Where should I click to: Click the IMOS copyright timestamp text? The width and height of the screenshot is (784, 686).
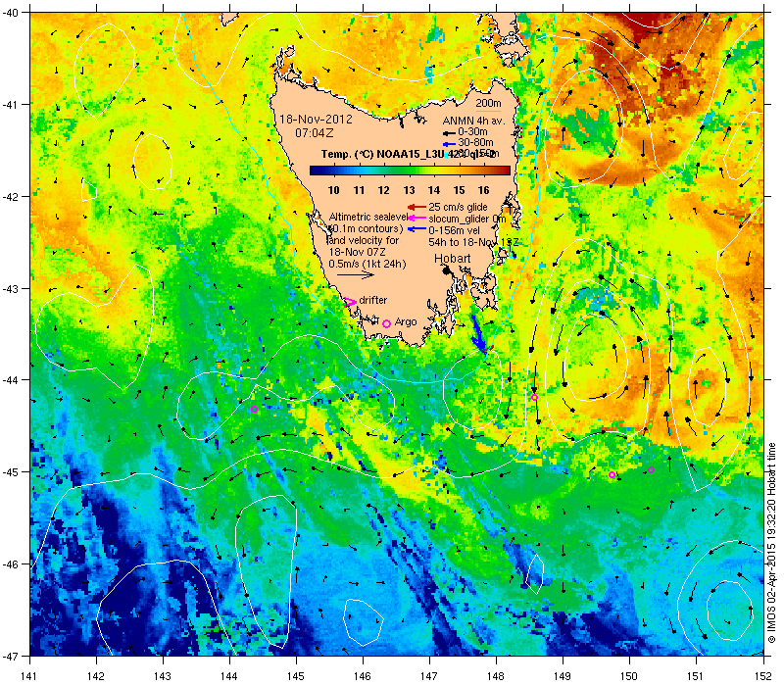[x=771, y=544]
